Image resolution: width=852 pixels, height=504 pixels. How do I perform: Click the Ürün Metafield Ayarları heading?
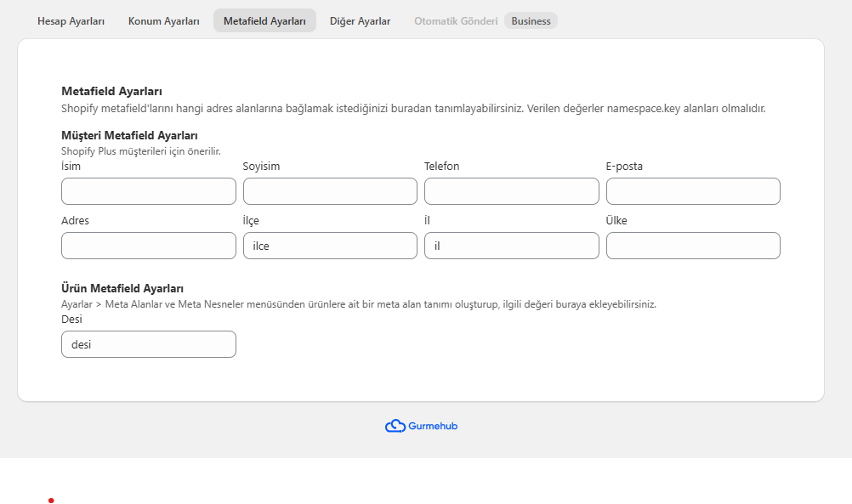[122, 288]
